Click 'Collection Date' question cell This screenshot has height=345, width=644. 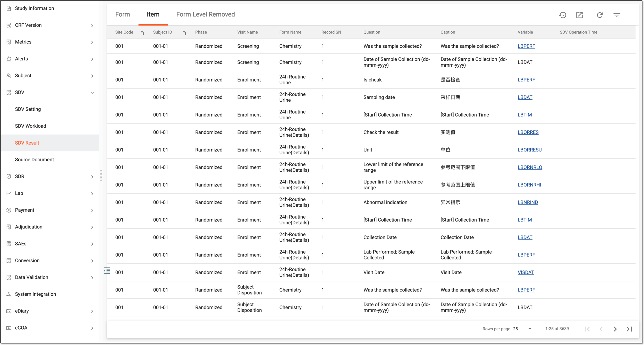(x=380, y=237)
